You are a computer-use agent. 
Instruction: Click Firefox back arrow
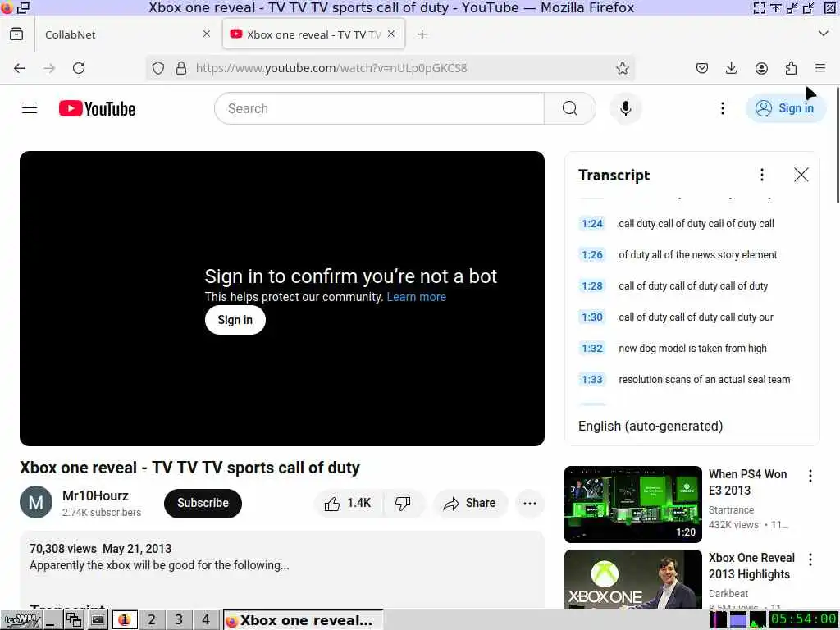pos(20,68)
